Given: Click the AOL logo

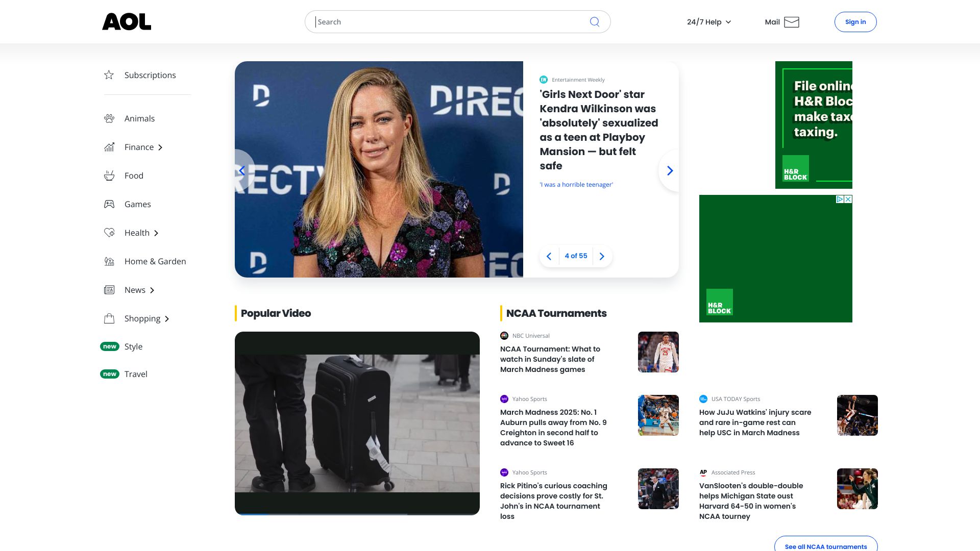Looking at the screenshot, I should pos(127,22).
